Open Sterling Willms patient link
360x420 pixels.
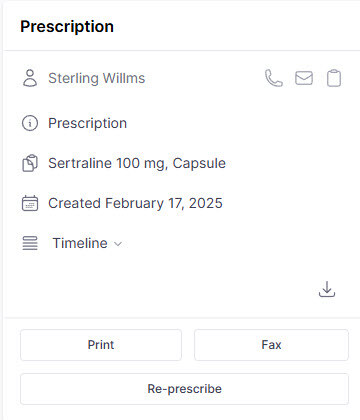[97, 78]
